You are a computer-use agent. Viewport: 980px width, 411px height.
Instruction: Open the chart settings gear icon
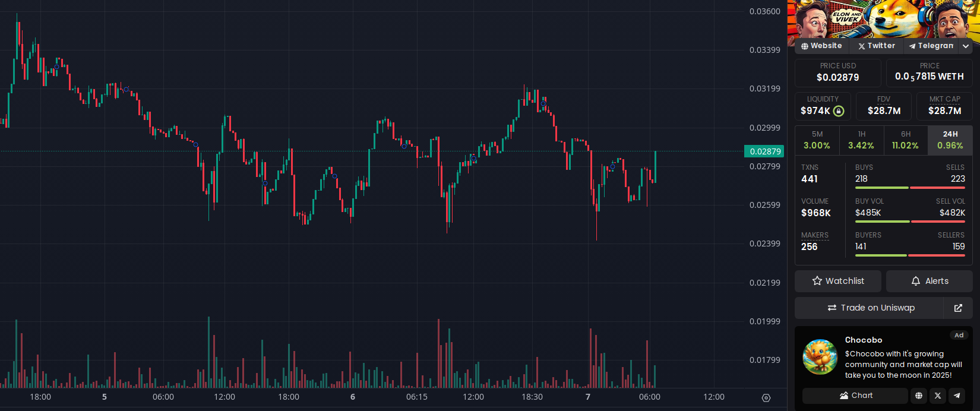(766, 398)
